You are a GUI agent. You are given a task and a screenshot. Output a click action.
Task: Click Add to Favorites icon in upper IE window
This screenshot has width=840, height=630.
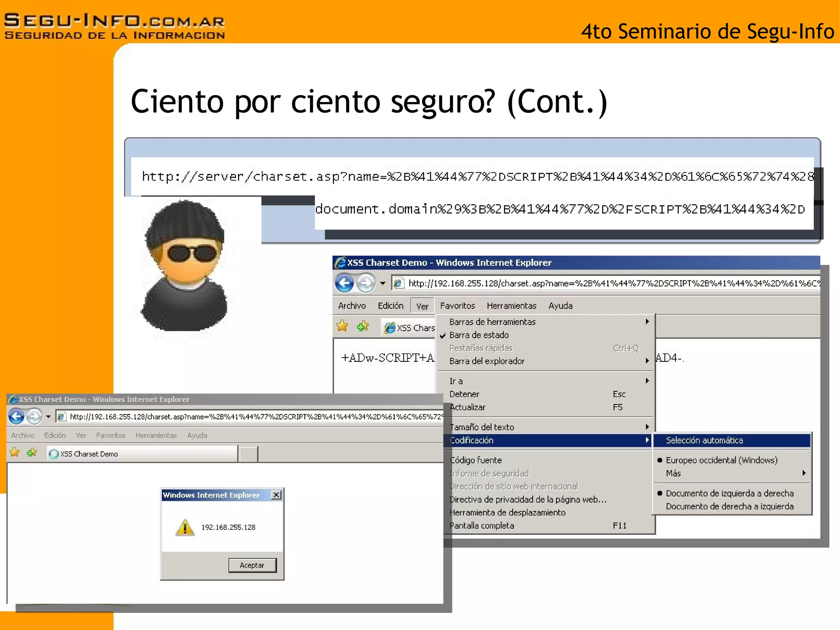pyautogui.click(x=363, y=326)
